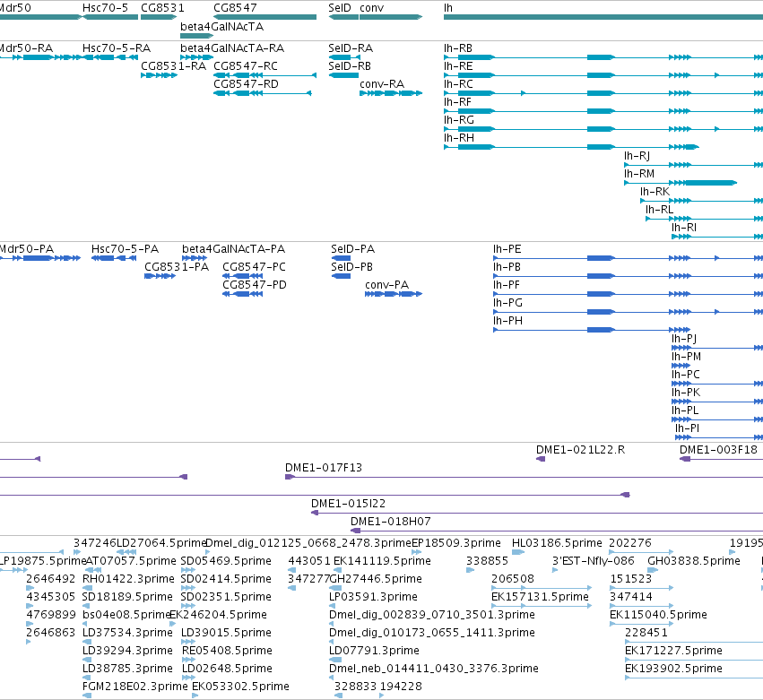Select protein Ih-PK

[x=686, y=393]
